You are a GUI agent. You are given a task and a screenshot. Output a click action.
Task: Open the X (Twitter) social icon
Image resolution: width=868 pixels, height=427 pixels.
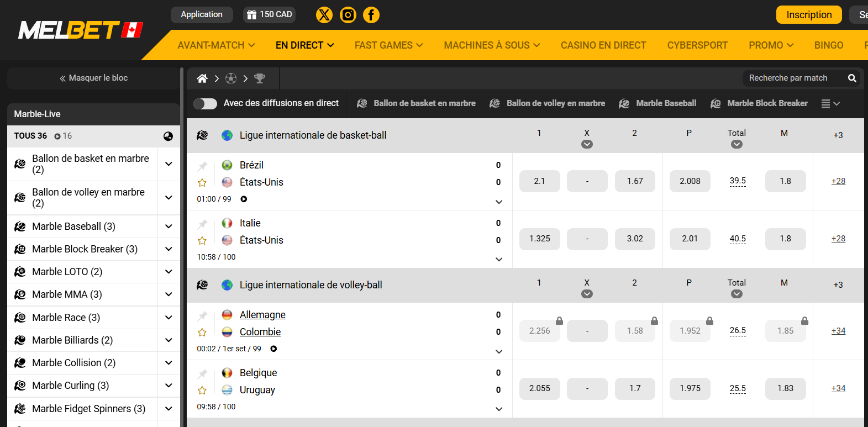point(324,15)
